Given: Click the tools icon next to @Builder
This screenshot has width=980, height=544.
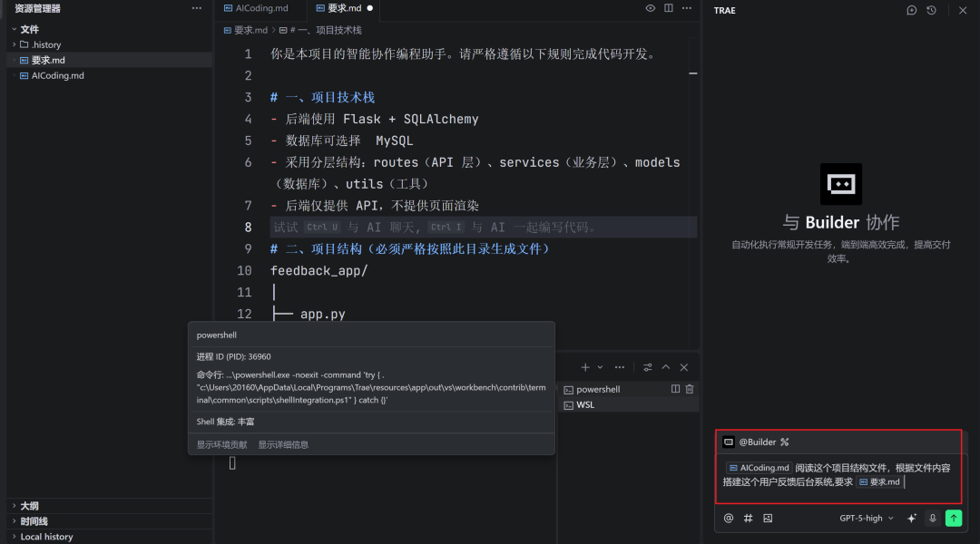Looking at the screenshot, I should [784, 442].
